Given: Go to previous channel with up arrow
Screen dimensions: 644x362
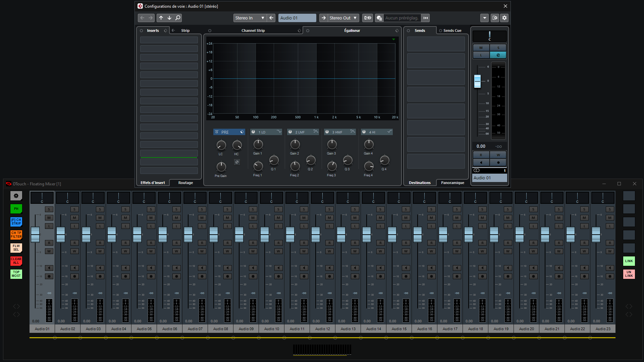Looking at the screenshot, I should (161, 18).
